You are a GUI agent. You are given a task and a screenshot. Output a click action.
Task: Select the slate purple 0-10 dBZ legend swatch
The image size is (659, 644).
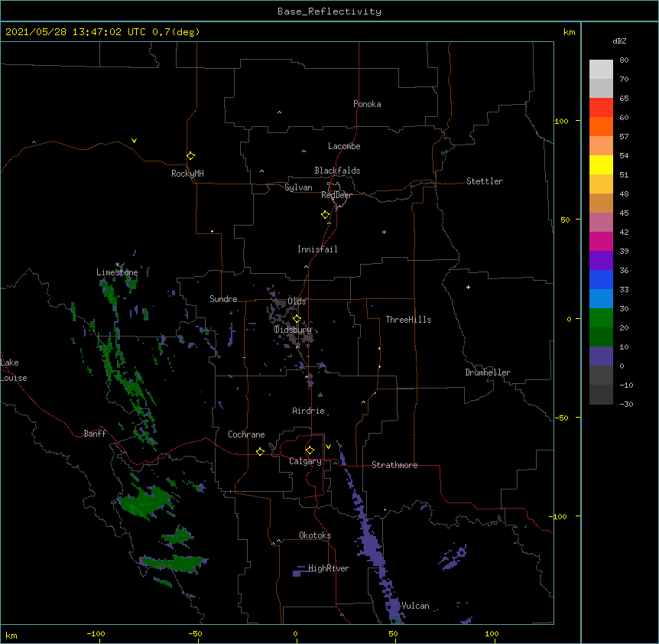point(601,356)
